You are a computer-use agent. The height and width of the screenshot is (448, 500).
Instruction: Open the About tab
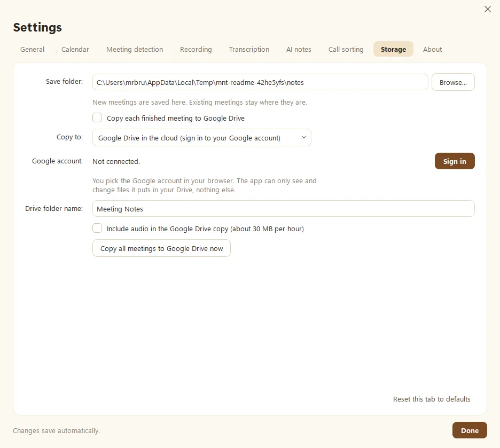[x=432, y=49]
